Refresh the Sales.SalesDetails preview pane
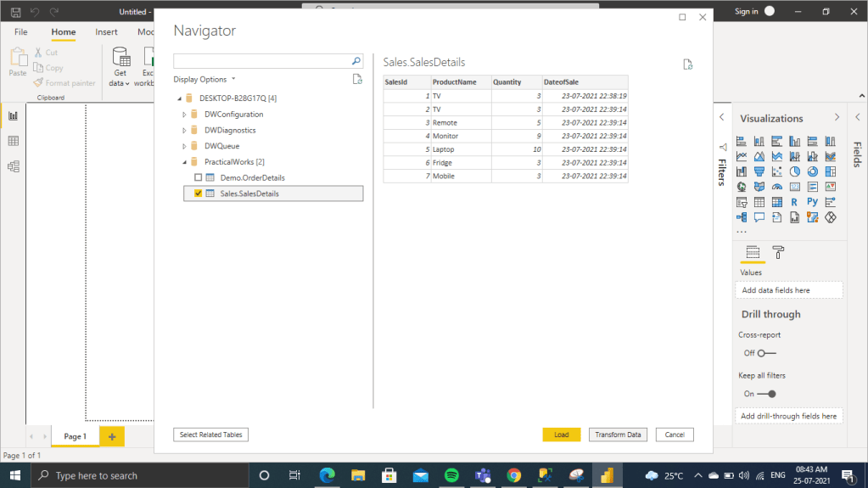 point(688,65)
